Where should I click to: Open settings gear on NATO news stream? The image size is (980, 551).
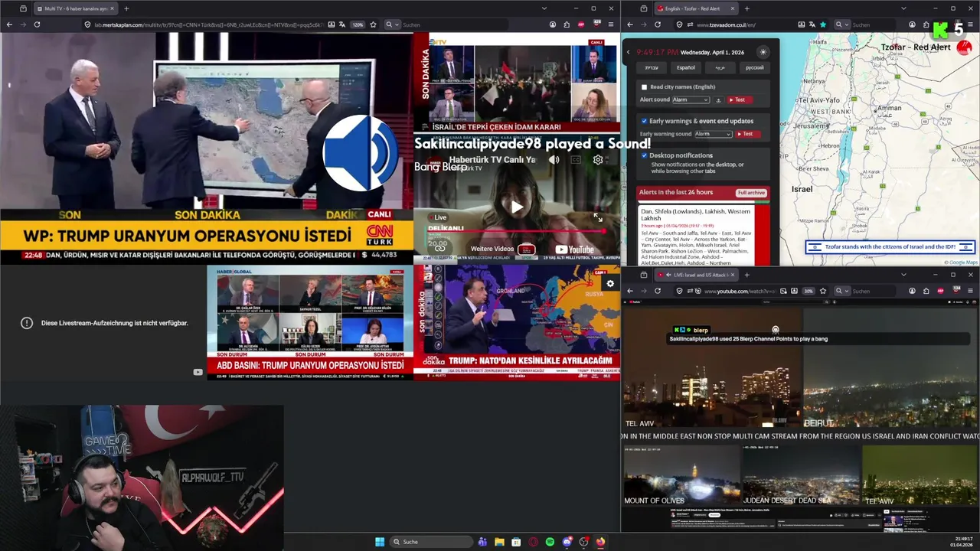pyautogui.click(x=610, y=283)
